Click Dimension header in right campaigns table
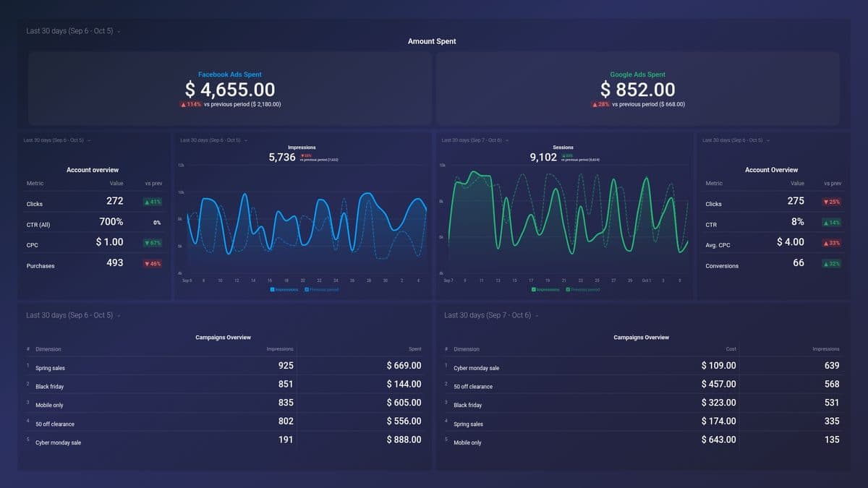This screenshot has height=488, width=868. tap(467, 349)
